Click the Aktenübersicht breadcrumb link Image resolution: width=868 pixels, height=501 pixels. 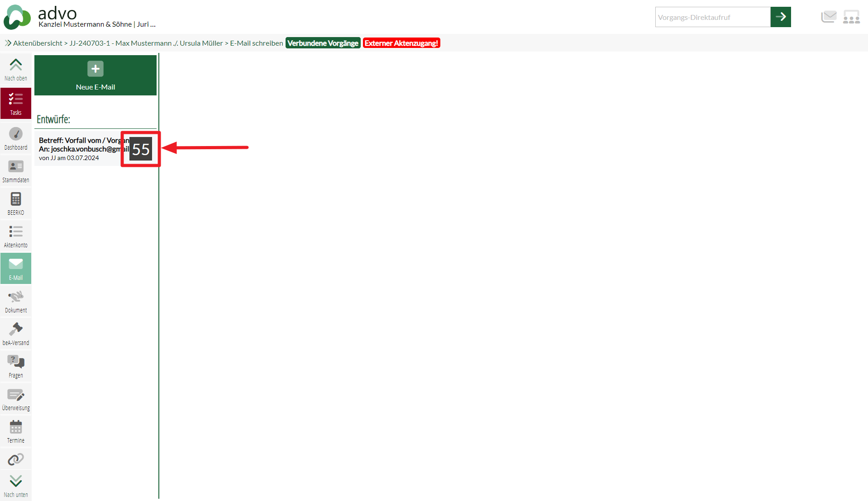pyautogui.click(x=38, y=43)
